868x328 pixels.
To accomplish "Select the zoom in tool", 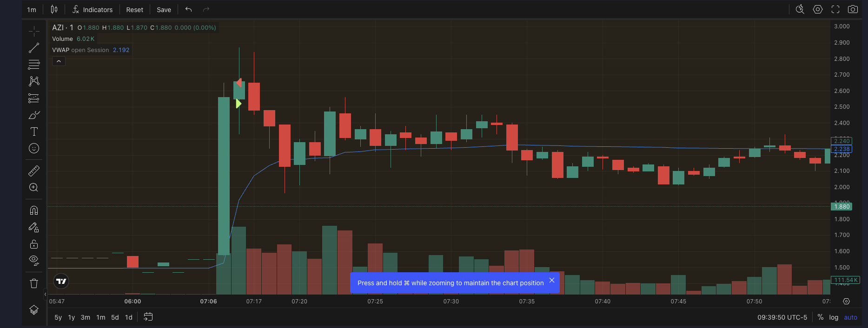I will [34, 188].
